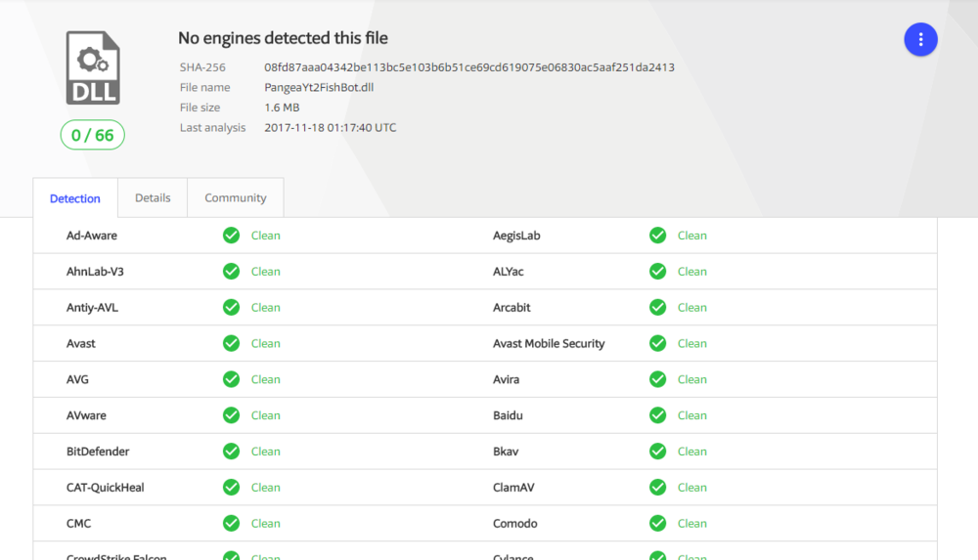Click the Avast engine name in left column
This screenshot has height=560, width=978.
click(x=81, y=343)
